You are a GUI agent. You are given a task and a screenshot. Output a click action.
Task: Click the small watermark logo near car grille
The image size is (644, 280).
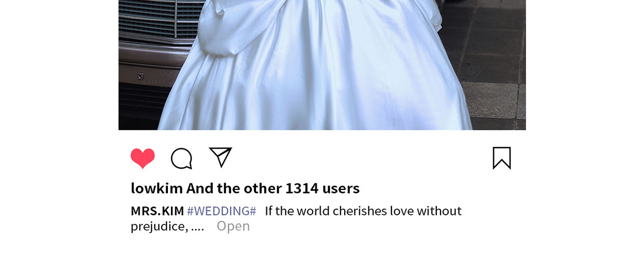pos(140,76)
